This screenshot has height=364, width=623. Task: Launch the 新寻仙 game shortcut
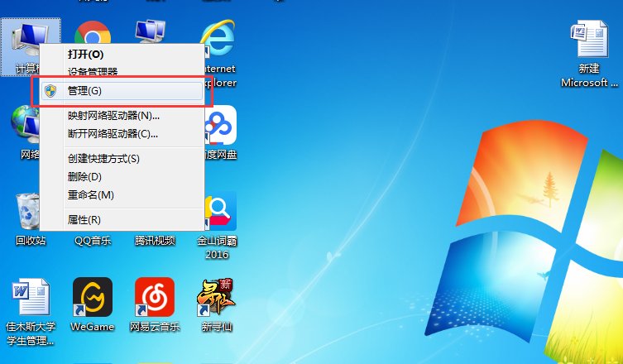coord(216,297)
